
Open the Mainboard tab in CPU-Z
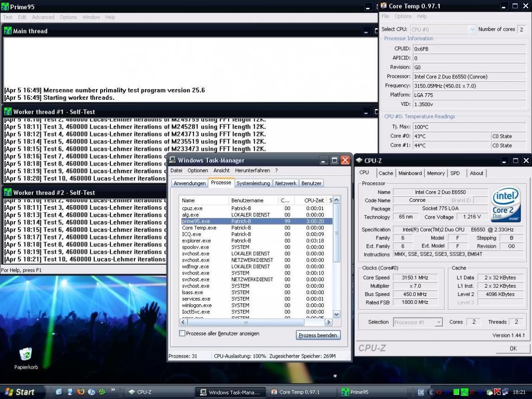410,173
